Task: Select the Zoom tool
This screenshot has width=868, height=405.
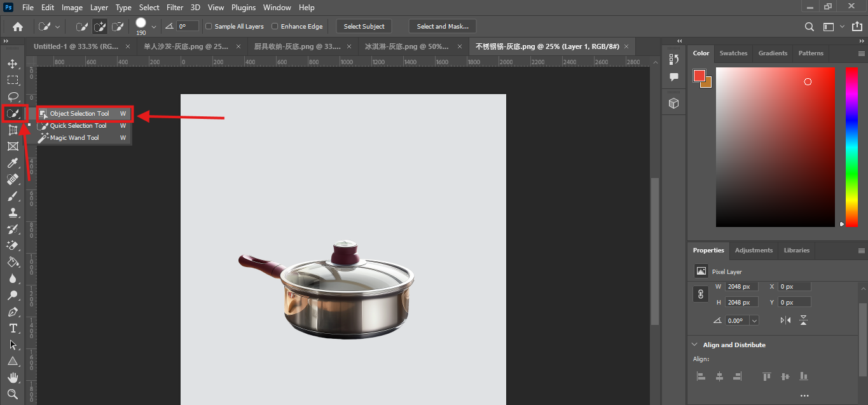Action: coord(13,394)
